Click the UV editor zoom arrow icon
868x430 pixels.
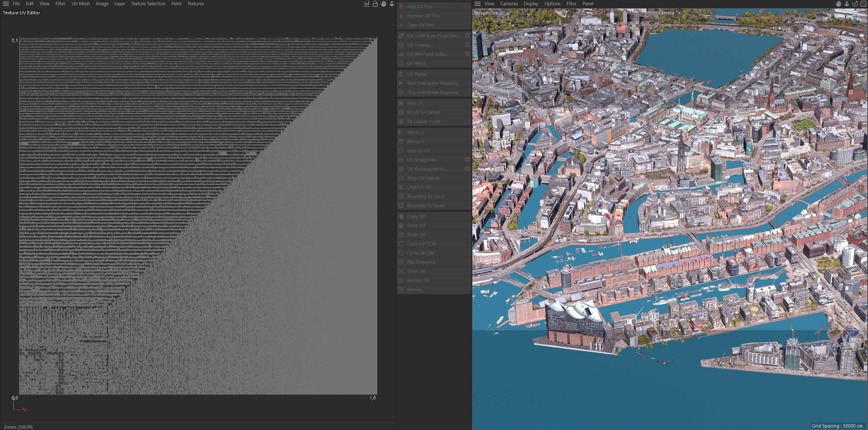[x=392, y=4]
